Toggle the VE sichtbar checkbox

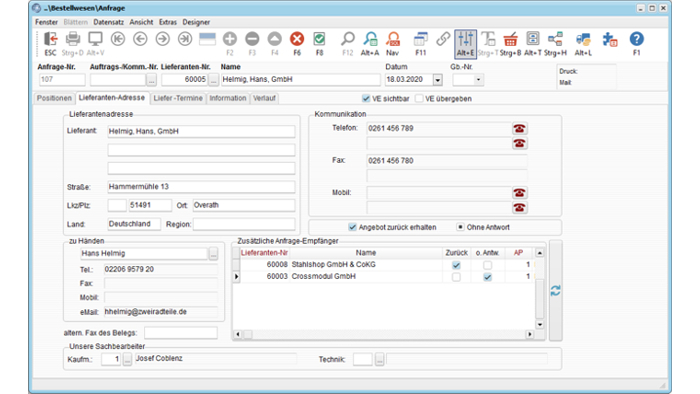[366, 98]
